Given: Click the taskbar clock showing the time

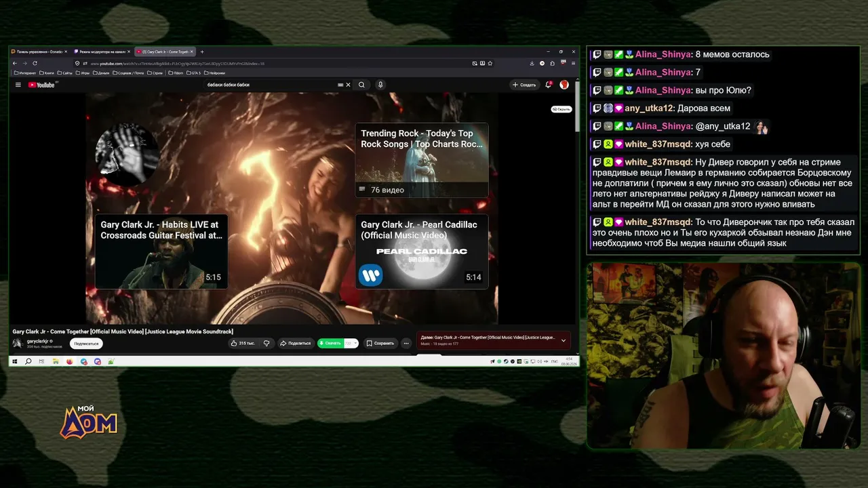Looking at the screenshot, I should click(x=570, y=361).
